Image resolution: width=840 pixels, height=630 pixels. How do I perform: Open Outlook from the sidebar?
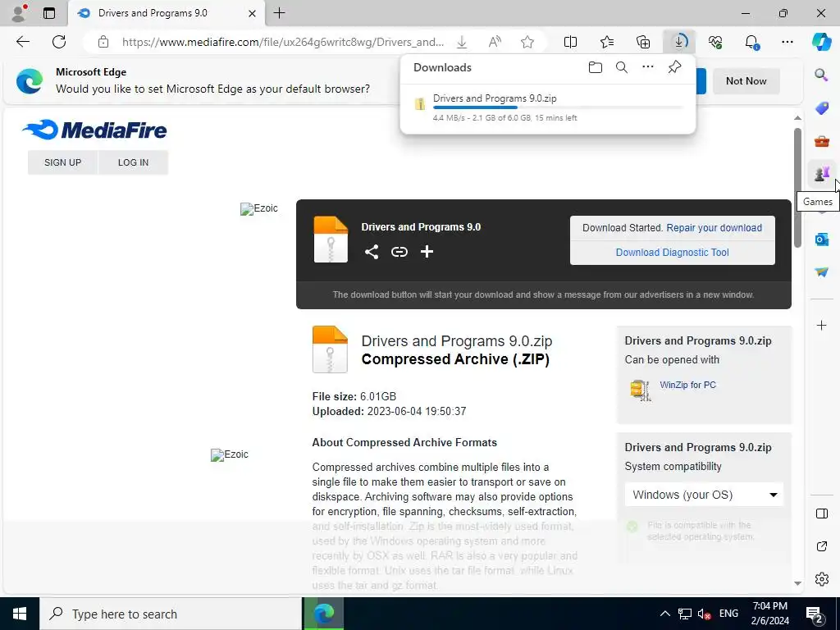[821, 239]
